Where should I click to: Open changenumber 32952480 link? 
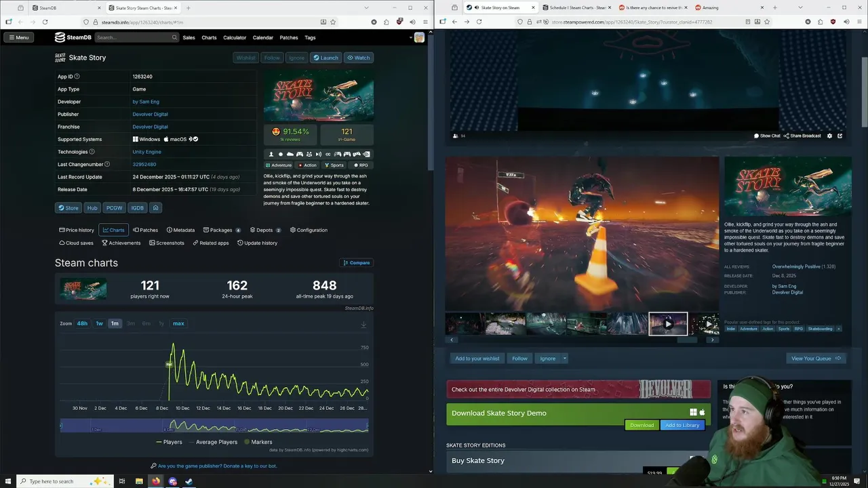(x=144, y=164)
